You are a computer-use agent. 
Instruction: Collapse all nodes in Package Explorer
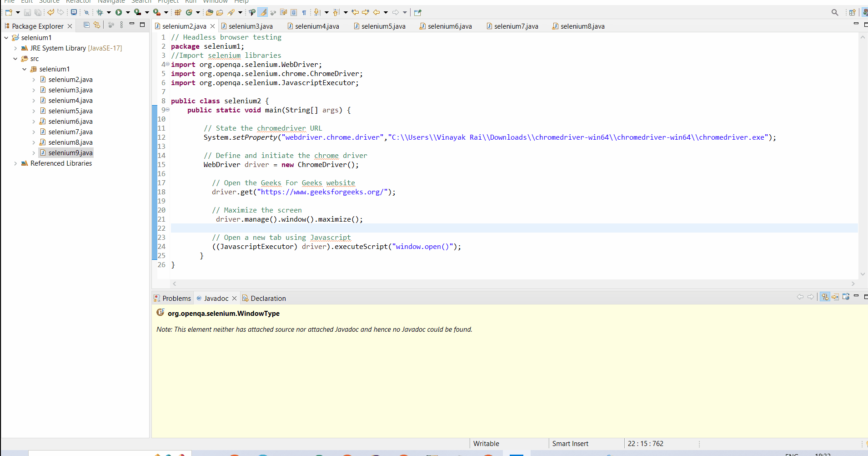pyautogui.click(x=87, y=25)
